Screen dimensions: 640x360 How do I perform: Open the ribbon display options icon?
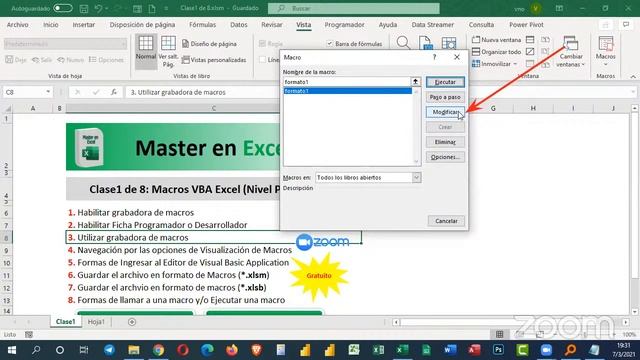(x=559, y=8)
